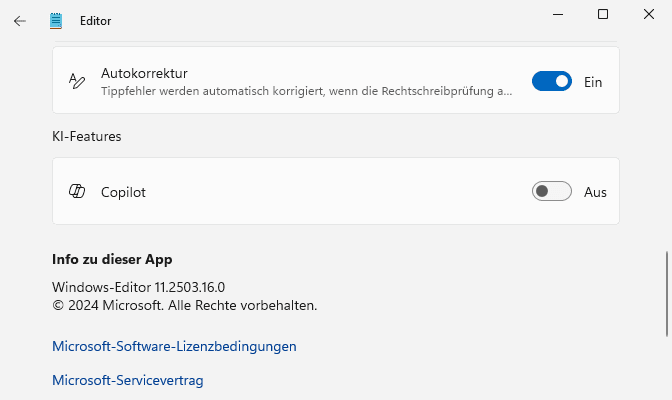
Task: Open Microsoft-Software-Lizenzbedingungen link
Action: [x=174, y=346]
